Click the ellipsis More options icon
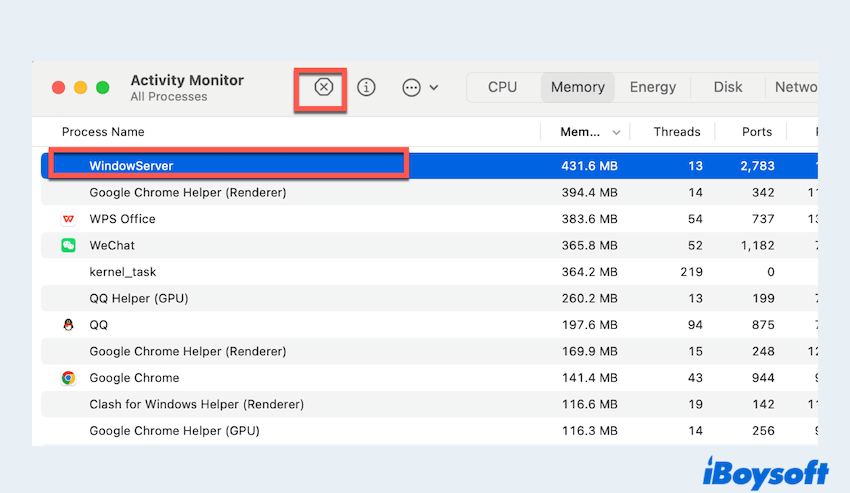This screenshot has height=493, width=850. coord(411,87)
